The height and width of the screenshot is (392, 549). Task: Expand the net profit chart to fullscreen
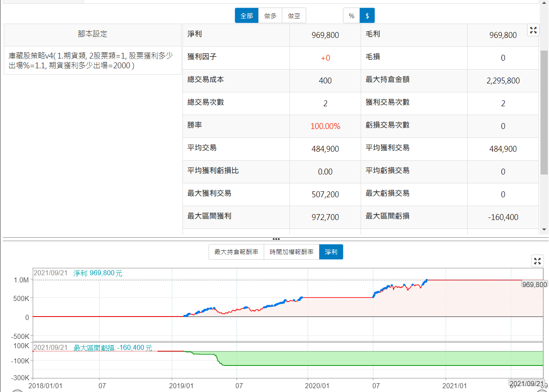click(x=537, y=261)
